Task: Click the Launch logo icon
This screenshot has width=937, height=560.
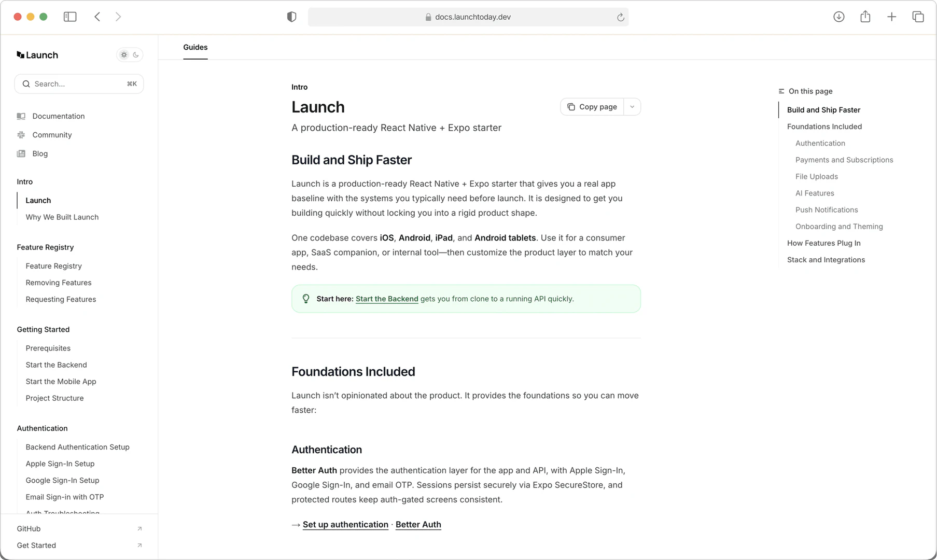Action: coord(20,54)
